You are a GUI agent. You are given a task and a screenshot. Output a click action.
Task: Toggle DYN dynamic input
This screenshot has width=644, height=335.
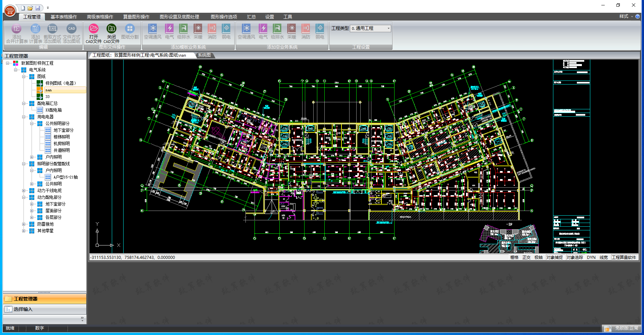[x=591, y=258]
